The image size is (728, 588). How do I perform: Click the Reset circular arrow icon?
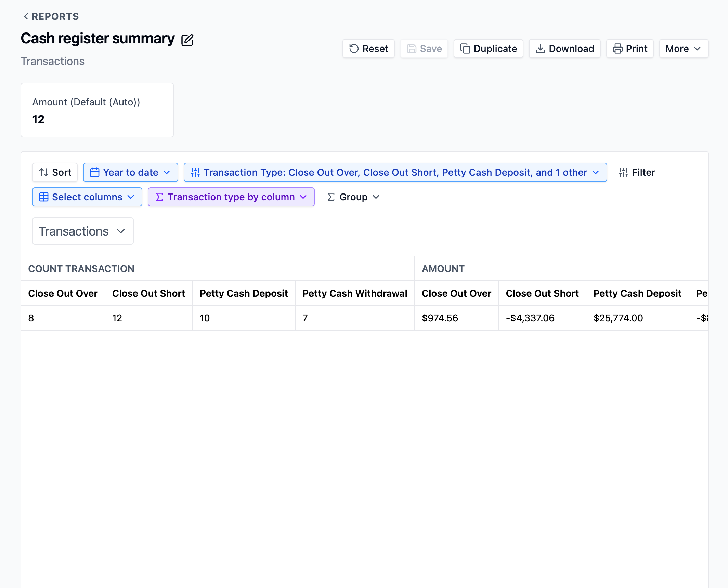tap(354, 49)
